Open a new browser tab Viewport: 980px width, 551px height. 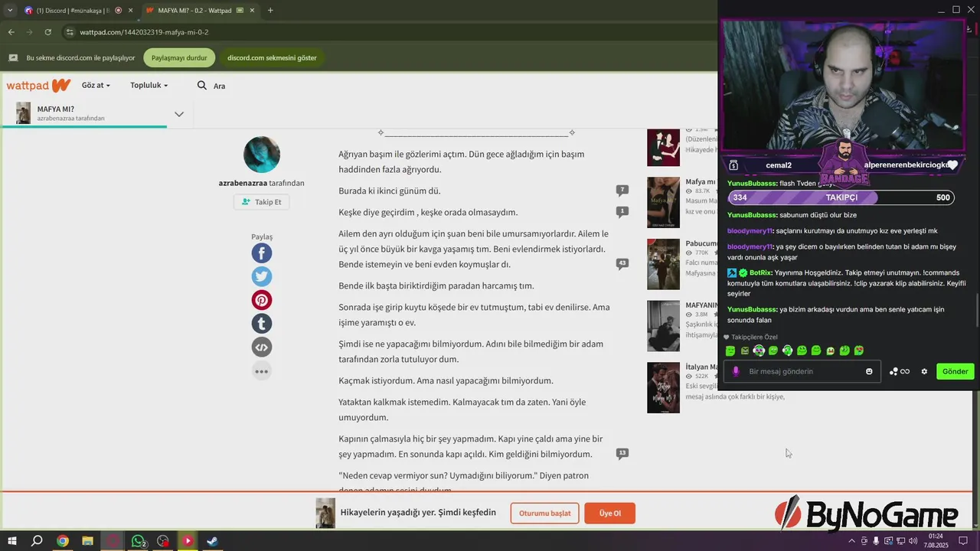tap(270, 11)
